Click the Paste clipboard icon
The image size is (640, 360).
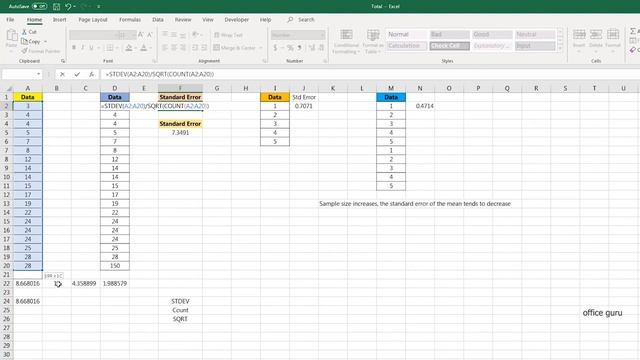11,36
